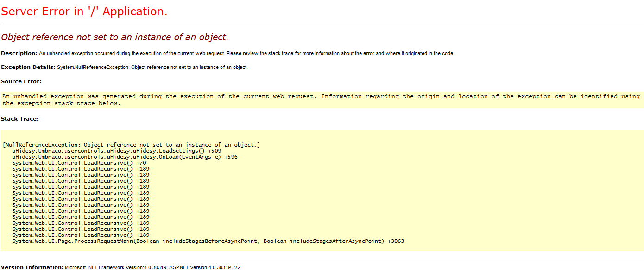Click the last LoadRecursive() +189 stack line
644x272 pixels.
[81, 235]
